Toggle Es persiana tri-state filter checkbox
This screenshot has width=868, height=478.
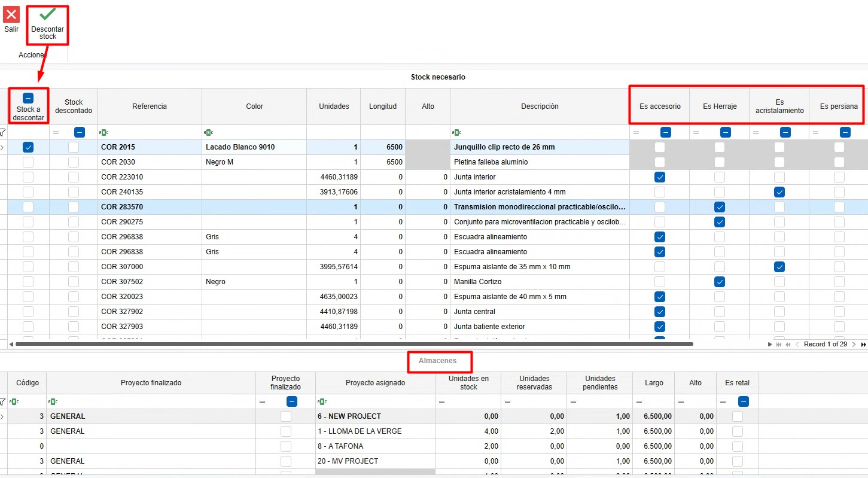point(845,132)
